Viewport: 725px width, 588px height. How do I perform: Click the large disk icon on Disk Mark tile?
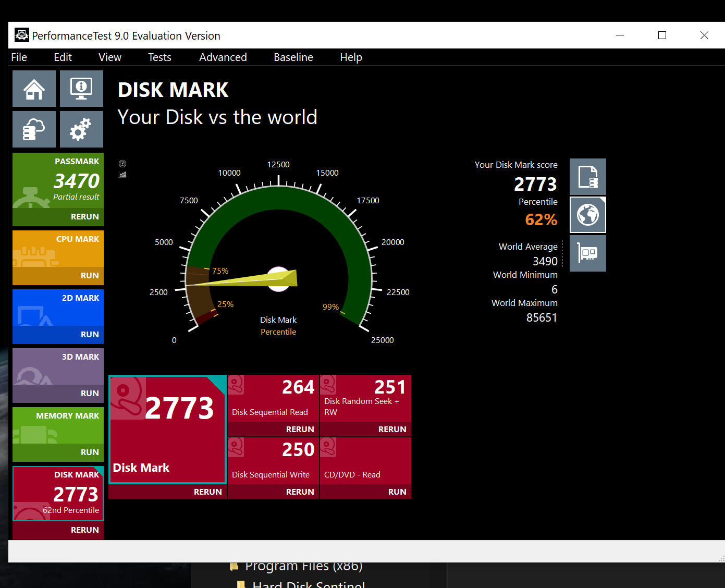pos(128,398)
